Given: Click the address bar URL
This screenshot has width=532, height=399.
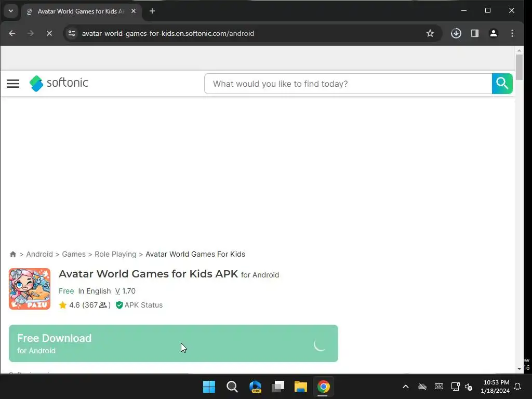Looking at the screenshot, I should (168, 33).
